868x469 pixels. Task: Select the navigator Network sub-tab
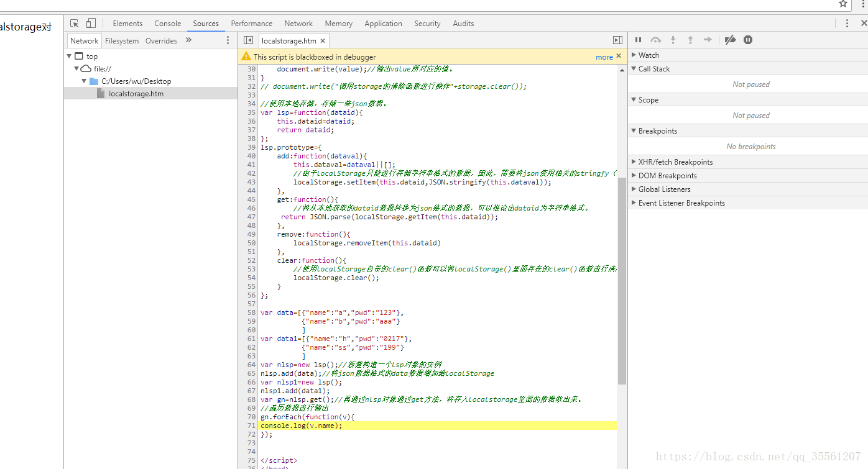click(84, 41)
